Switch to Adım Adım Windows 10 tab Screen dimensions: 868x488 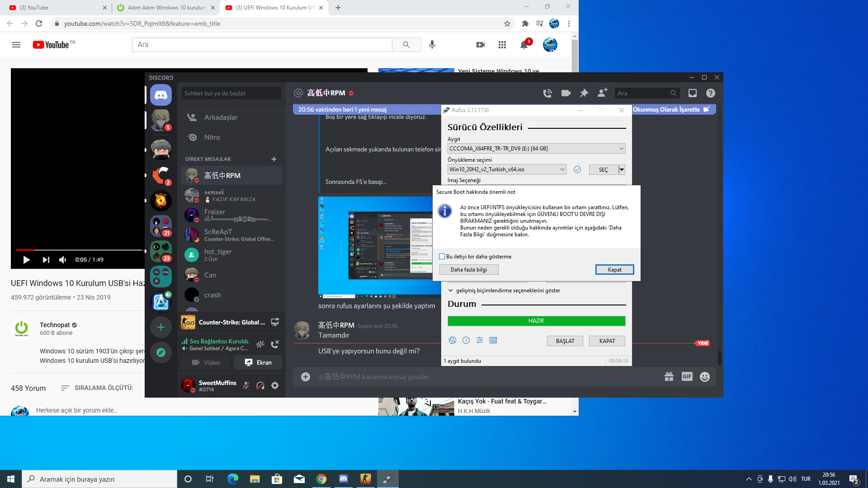pos(165,8)
